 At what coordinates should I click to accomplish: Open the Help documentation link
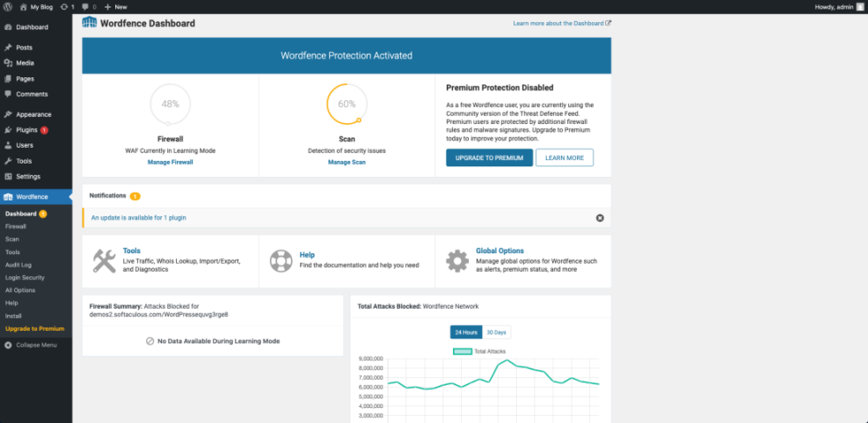pos(307,255)
